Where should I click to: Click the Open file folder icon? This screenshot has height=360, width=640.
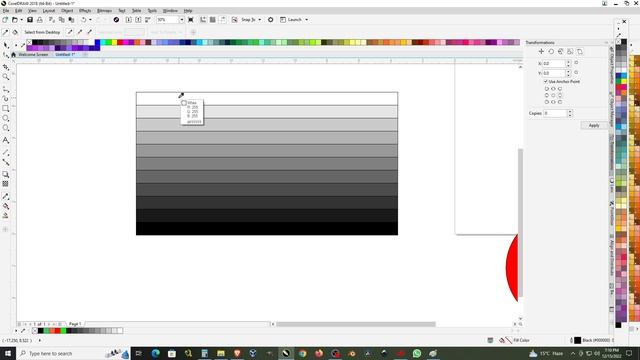[15, 20]
